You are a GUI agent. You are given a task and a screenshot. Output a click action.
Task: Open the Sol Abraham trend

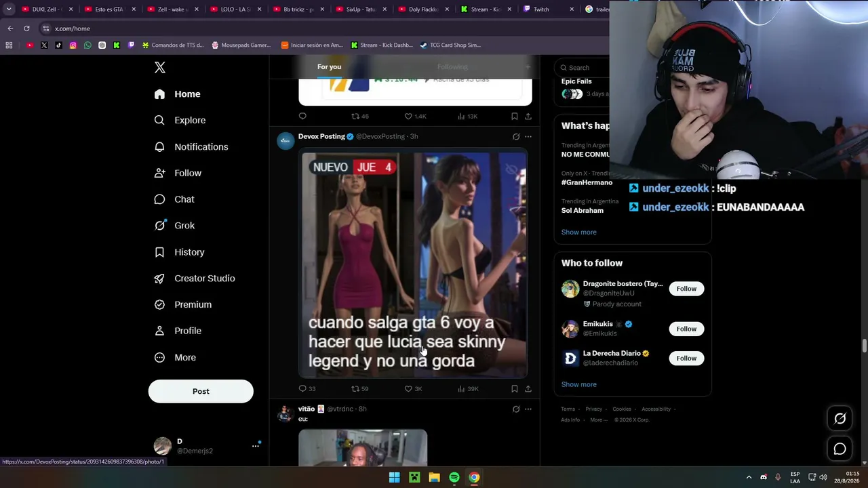[x=582, y=210]
